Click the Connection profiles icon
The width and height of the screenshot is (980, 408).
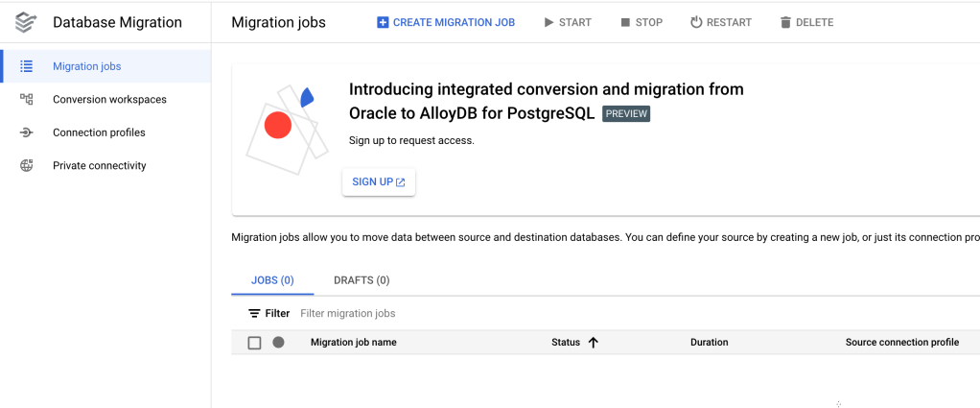[x=27, y=132]
